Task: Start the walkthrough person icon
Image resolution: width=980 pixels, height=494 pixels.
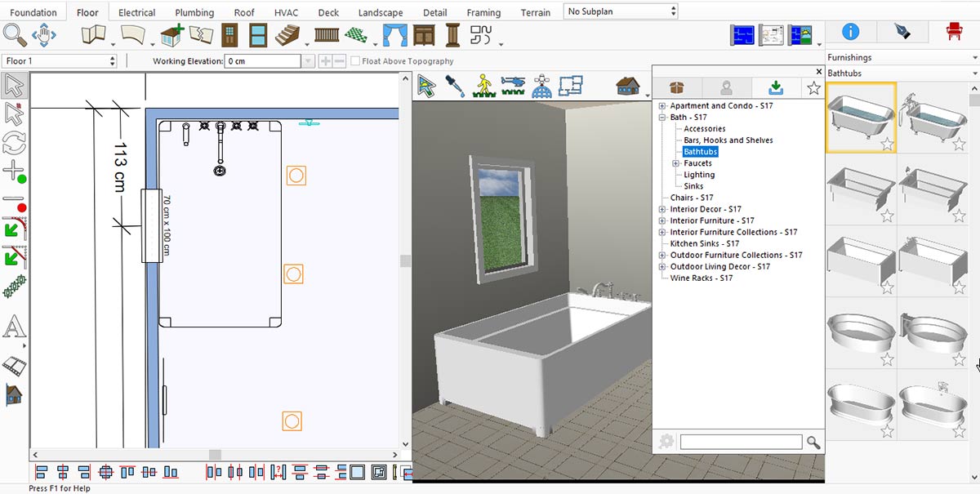Action: (x=484, y=86)
